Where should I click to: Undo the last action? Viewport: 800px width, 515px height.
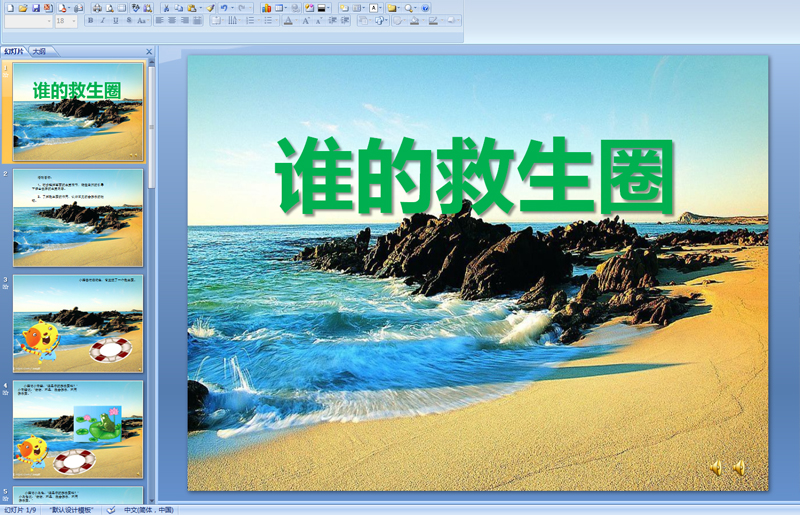point(224,8)
